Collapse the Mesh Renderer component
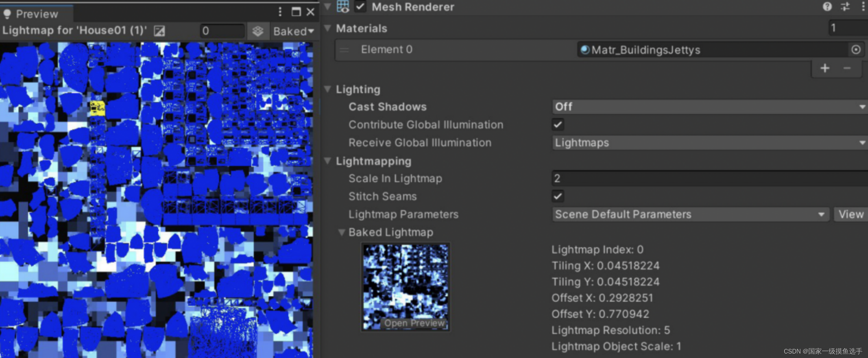Screen dimensions: 868x358 [x=328, y=6]
